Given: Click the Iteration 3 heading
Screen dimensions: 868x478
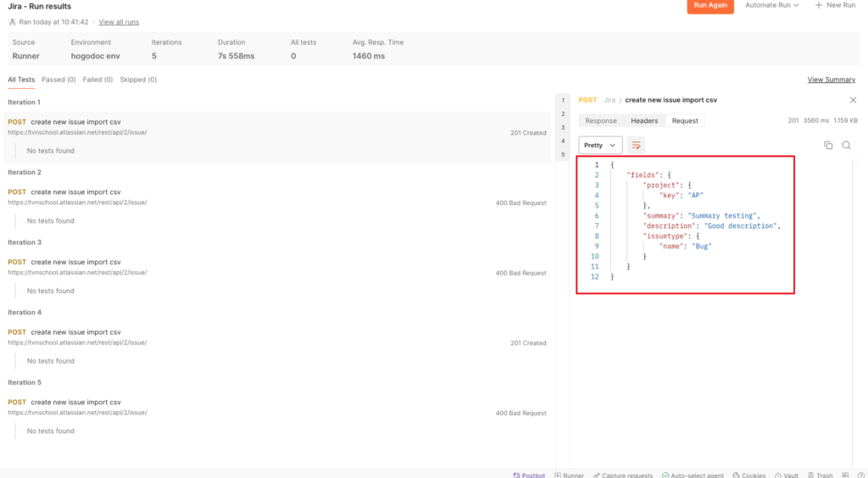Looking at the screenshot, I should 25,242.
